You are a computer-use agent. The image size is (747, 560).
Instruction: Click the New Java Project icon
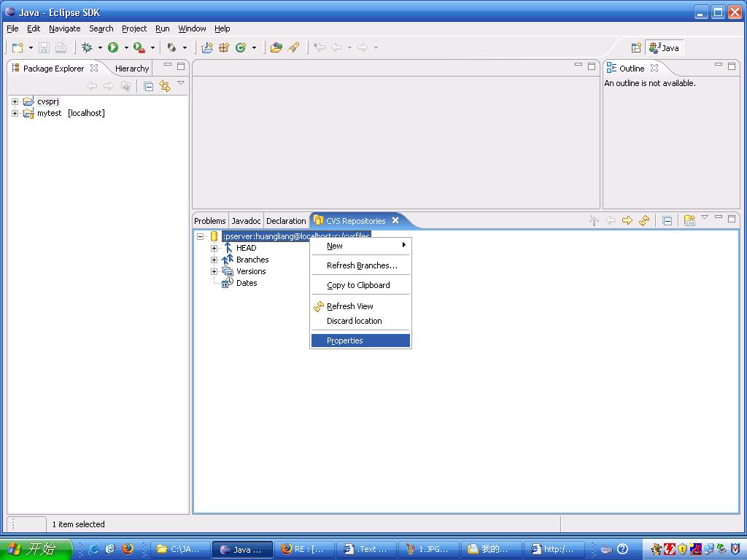[x=206, y=47]
